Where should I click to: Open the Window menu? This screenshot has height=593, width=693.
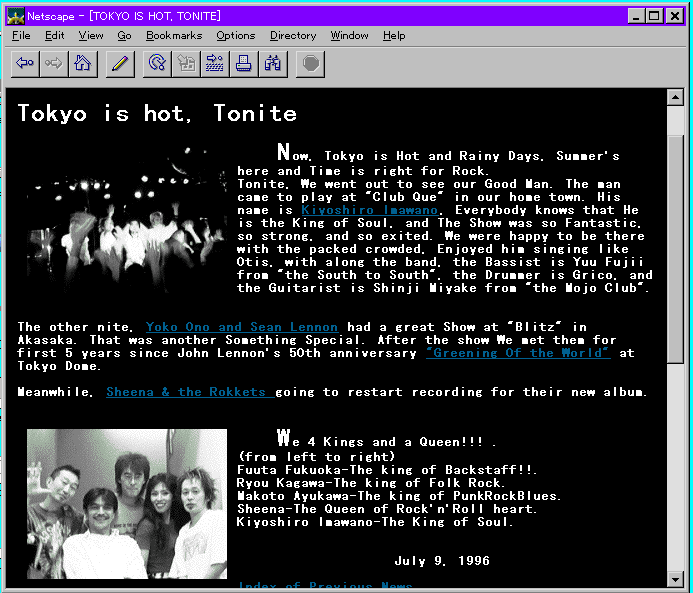click(x=349, y=36)
